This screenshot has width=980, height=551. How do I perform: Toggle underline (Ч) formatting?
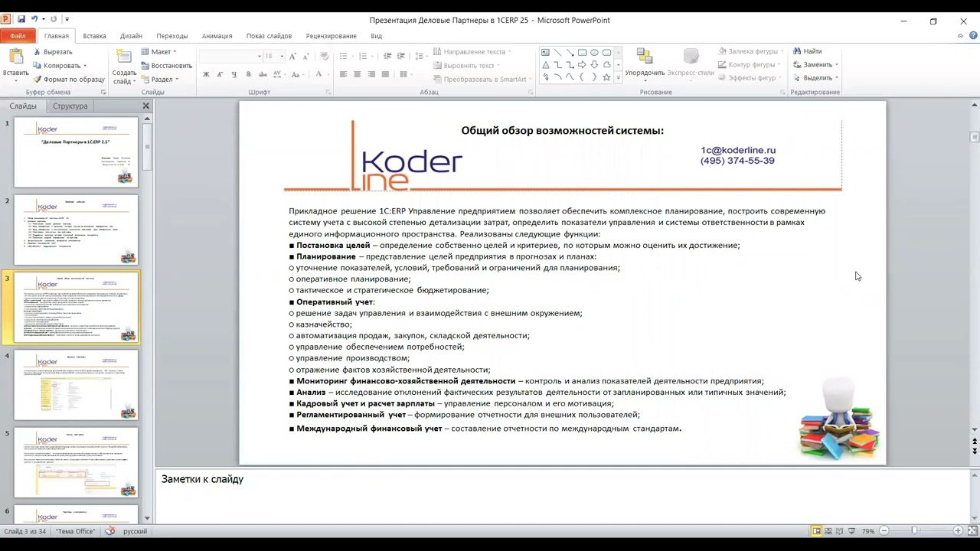pyautogui.click(x=234, y=74)
